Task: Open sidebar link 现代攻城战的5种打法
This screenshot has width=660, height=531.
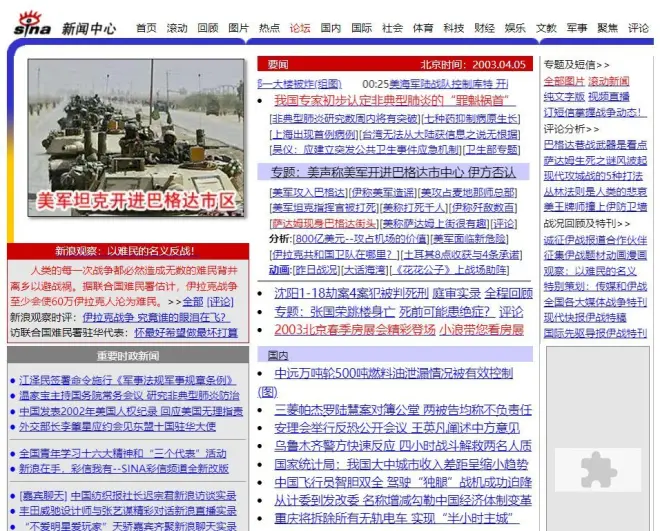Action: [x=593, y=176]
